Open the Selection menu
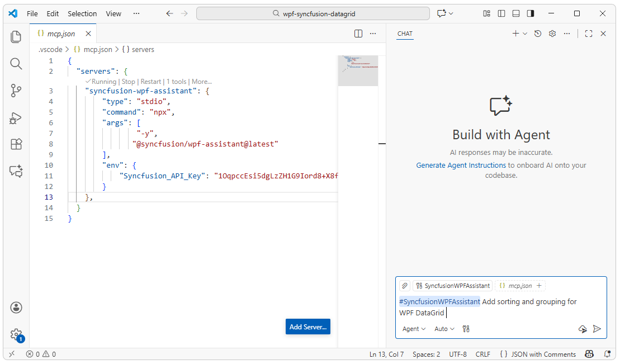 tap(82, 13)
